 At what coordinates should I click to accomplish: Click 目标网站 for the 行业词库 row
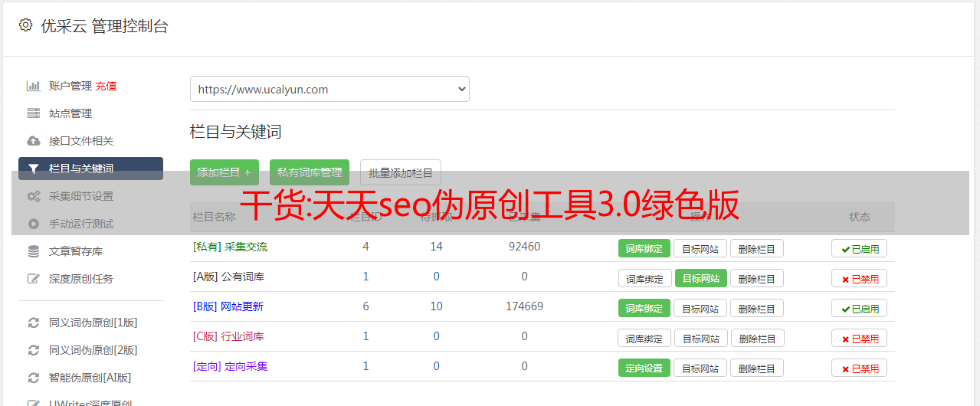702,338
